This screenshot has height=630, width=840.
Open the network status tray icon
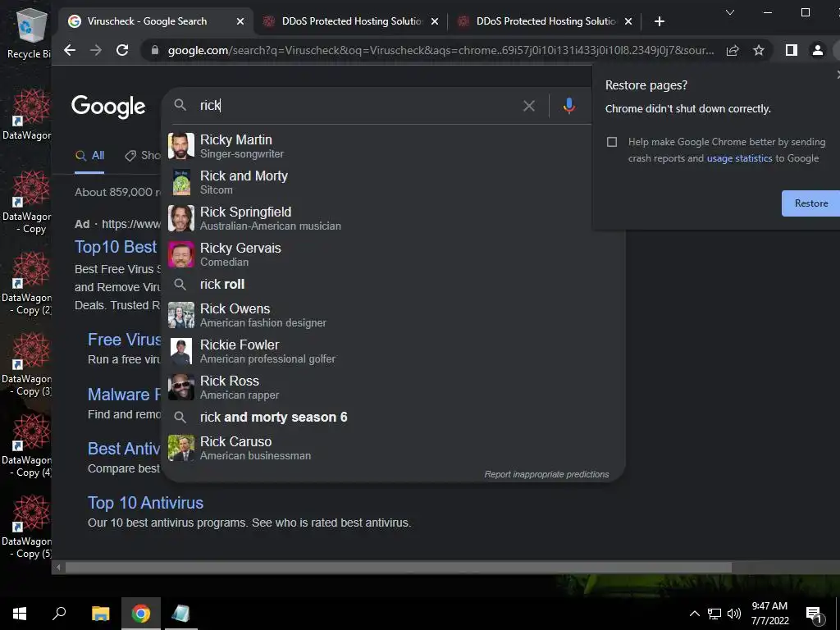[x=714, y=614]
